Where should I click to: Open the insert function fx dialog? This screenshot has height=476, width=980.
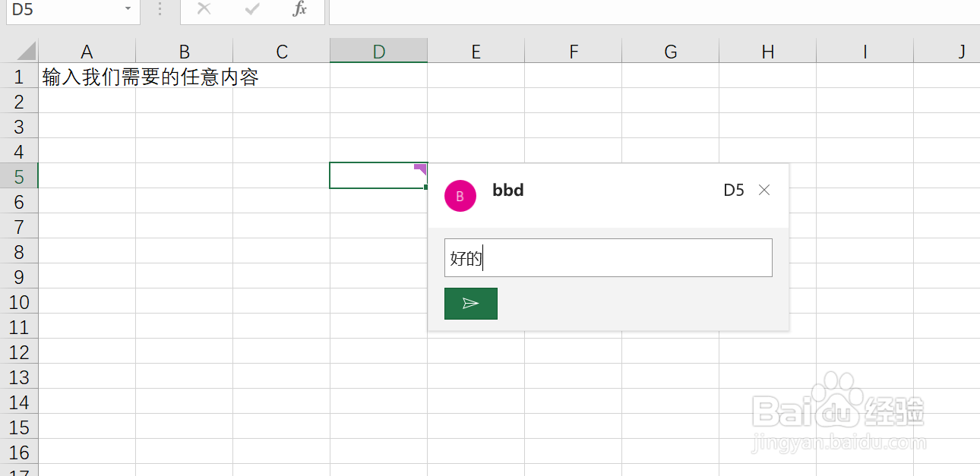coord(300,9)
